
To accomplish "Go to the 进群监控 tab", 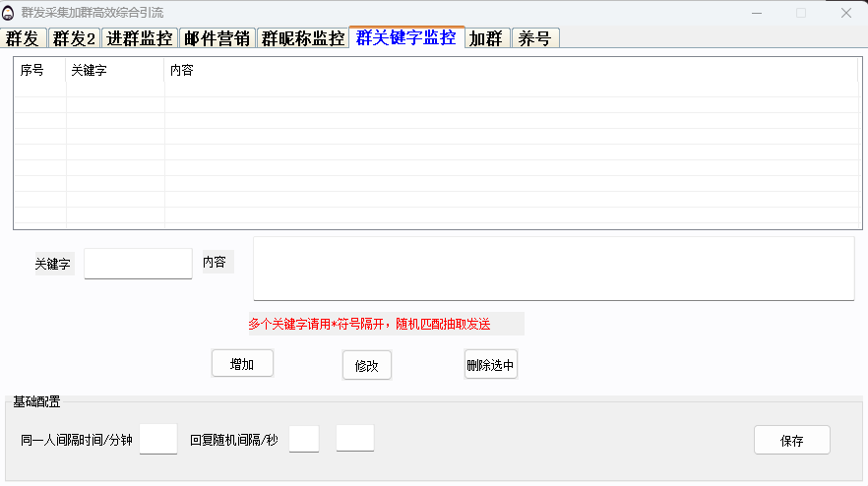I will [x=139, y=38].
